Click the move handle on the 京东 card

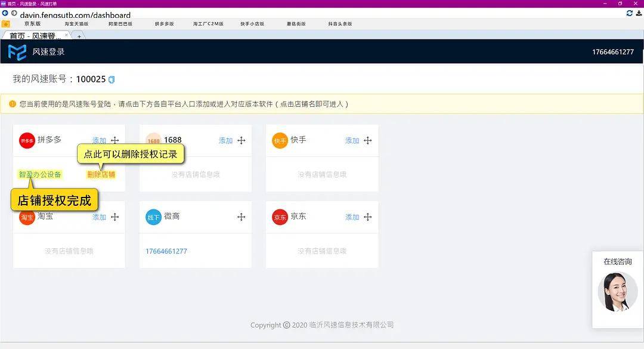coord(368,217)
